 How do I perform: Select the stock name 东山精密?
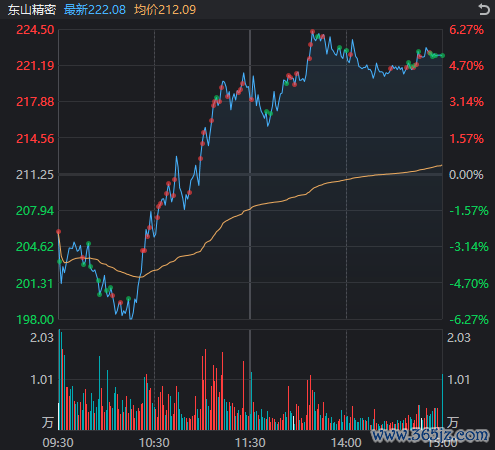pos(32,10)
